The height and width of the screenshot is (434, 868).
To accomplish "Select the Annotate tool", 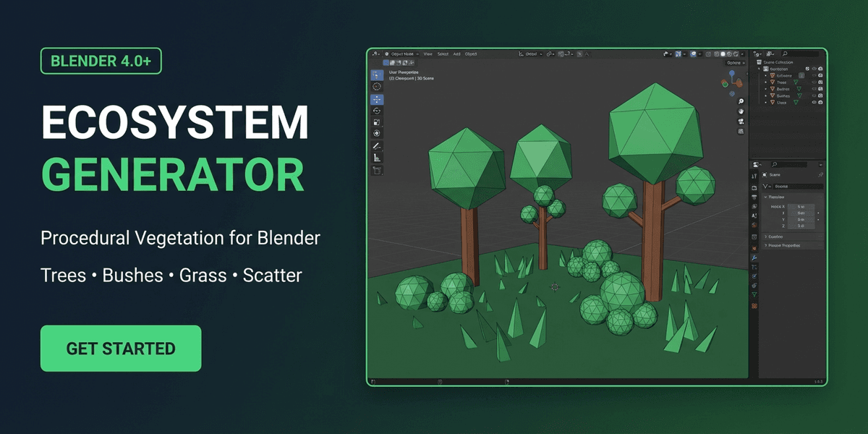I will coord(375,146).
